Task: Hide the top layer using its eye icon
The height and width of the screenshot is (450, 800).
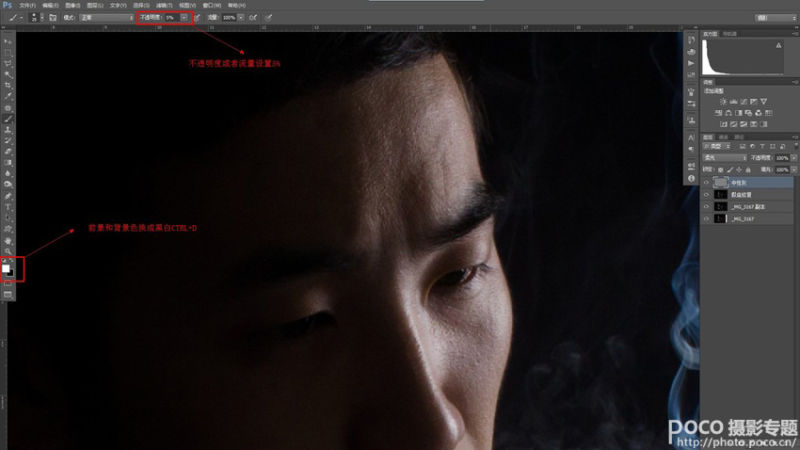Action: [707, 183]
